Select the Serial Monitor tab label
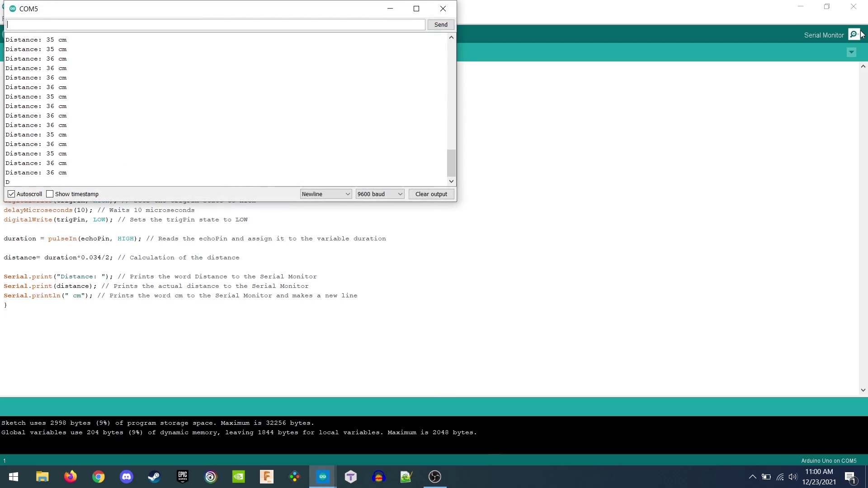The image size is (868, 488). pos(824,35)
